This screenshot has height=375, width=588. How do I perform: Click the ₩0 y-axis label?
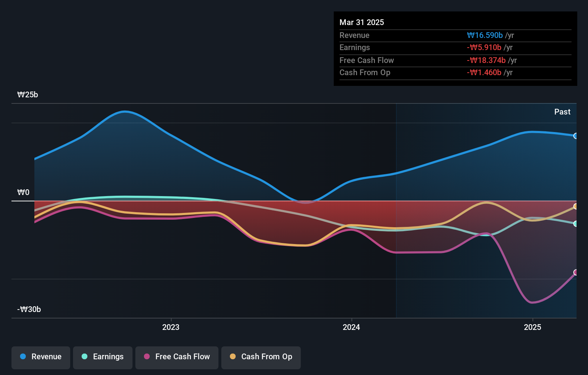point(23,193)
